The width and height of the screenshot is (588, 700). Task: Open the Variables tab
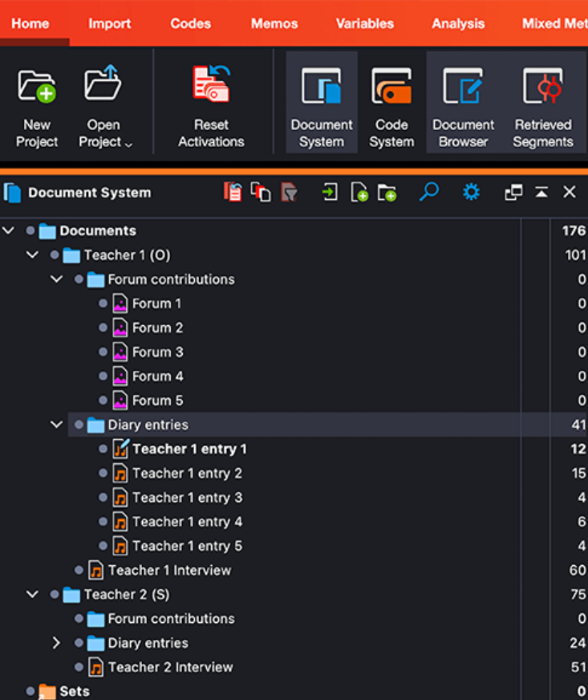[364, 23]
